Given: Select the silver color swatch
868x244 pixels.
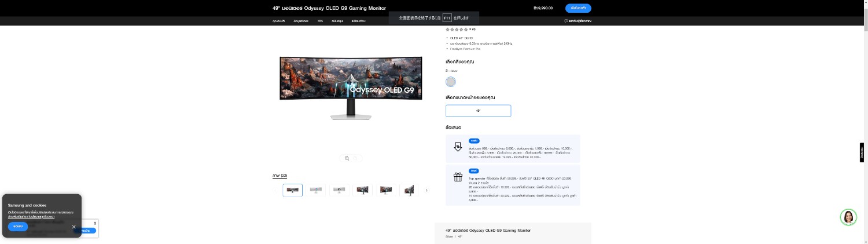Looking at the screenshot, I should (451, 82).
